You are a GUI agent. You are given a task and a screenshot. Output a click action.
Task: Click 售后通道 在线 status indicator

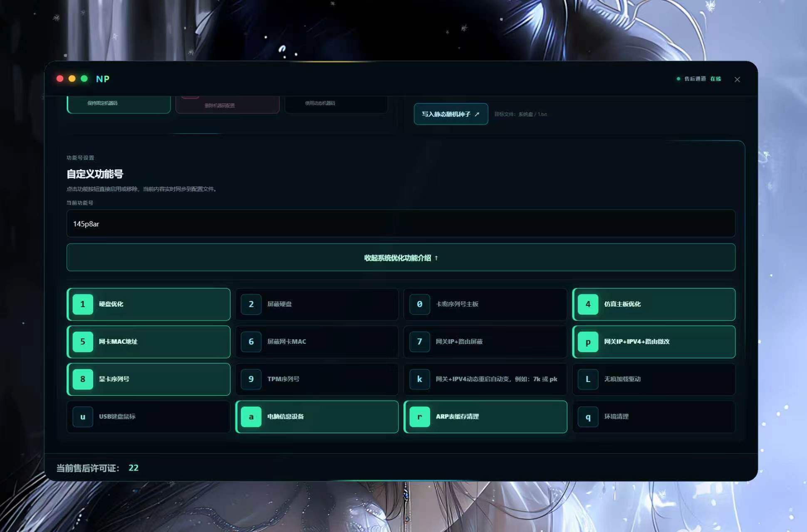click(x=699, y=79)
